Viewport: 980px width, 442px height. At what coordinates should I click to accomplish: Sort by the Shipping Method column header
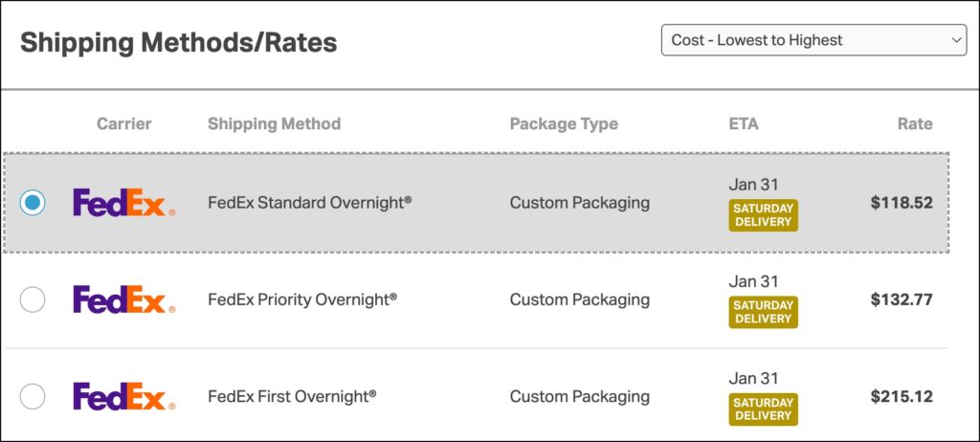pos(274,123)
